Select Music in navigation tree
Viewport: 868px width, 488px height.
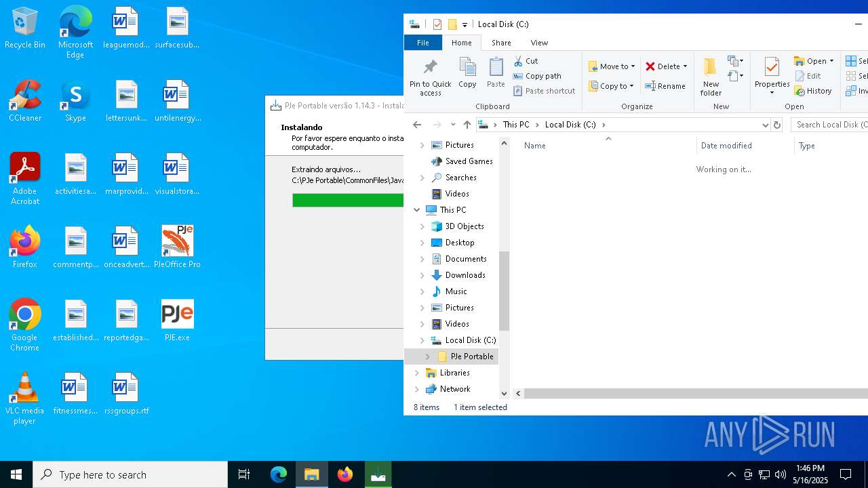click(456, 291)
